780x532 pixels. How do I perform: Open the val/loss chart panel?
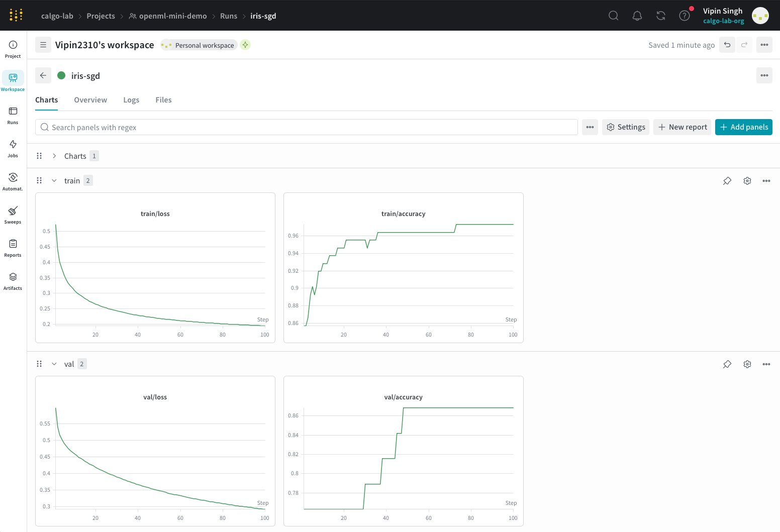[155, 451]
